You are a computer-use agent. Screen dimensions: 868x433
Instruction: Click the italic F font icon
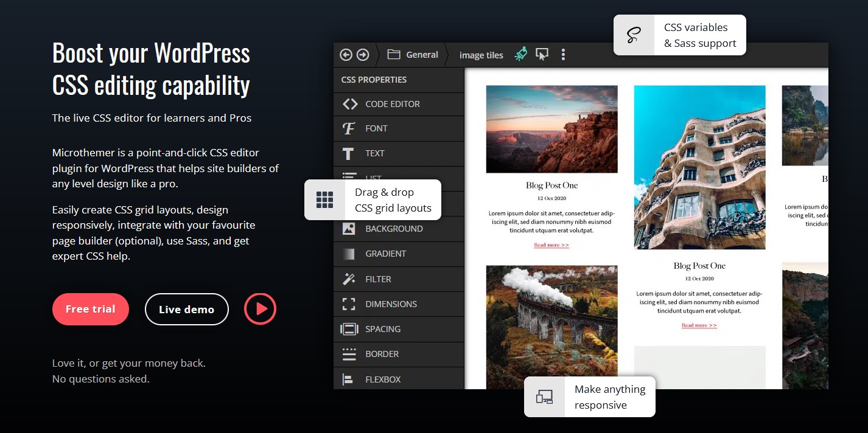pyautogui.click(x=349, y=128)
